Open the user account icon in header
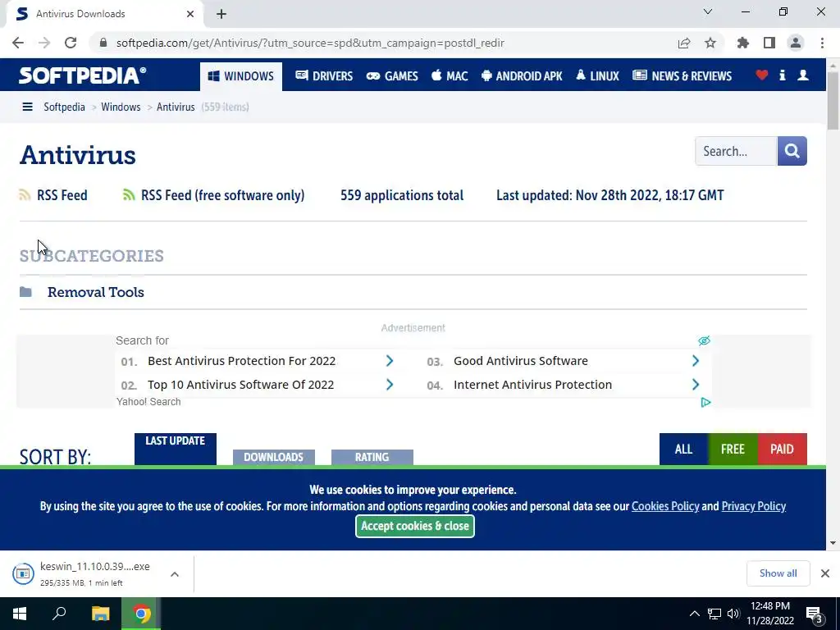Screen dimensions: 840x630 (803, 75)
